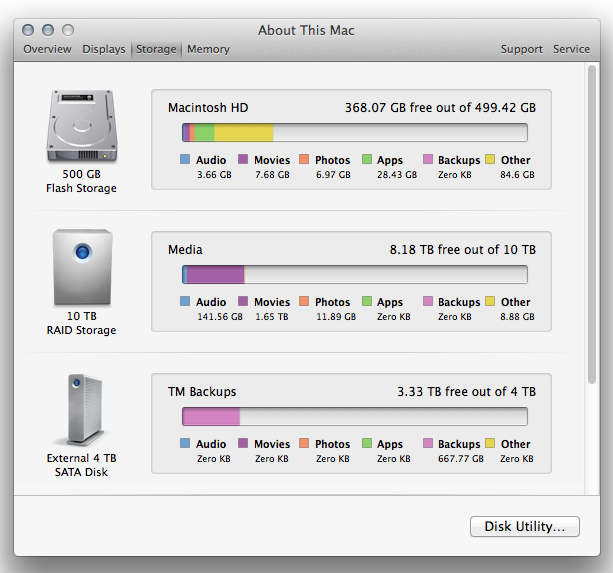Open the Support section
The height and width of the screenshot is (573, 613).
[522, 49]
